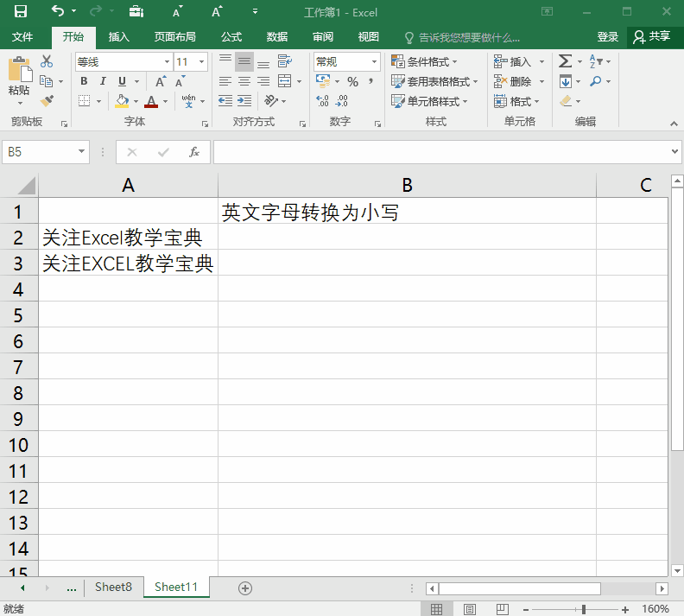Increase indent in alignment group

244,101
